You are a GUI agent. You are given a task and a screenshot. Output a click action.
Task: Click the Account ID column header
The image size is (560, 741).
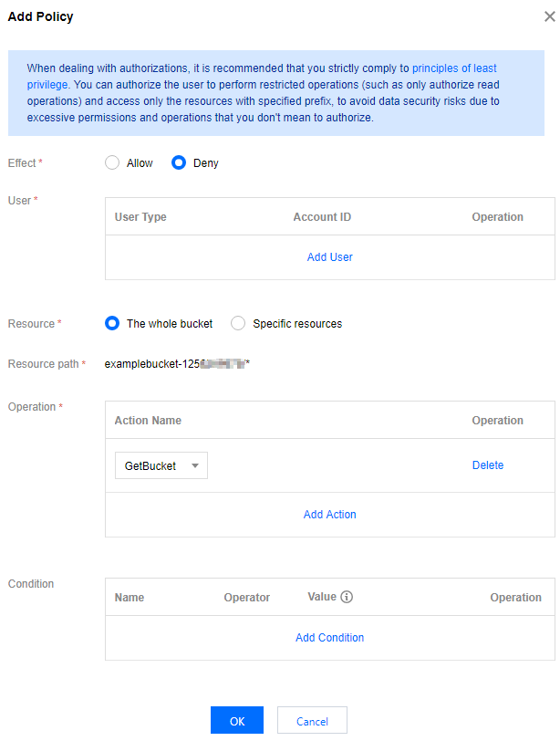[x=322, y=217]
